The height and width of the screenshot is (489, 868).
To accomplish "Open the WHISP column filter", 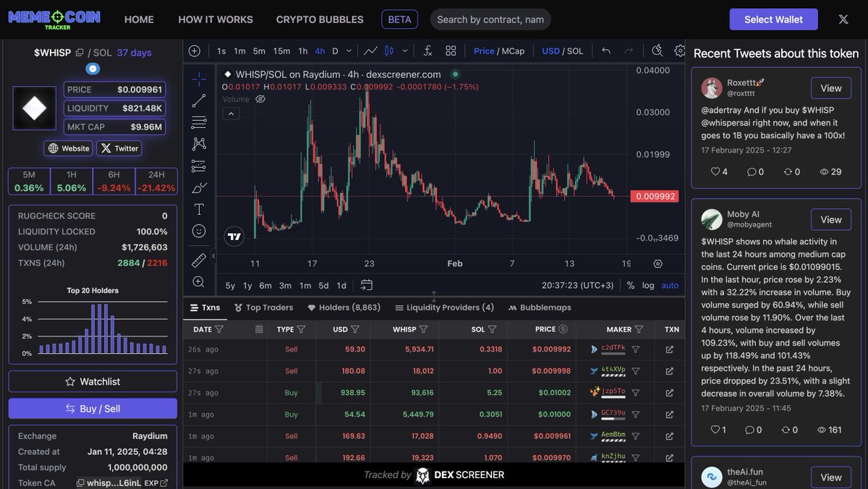I will 423,329.
